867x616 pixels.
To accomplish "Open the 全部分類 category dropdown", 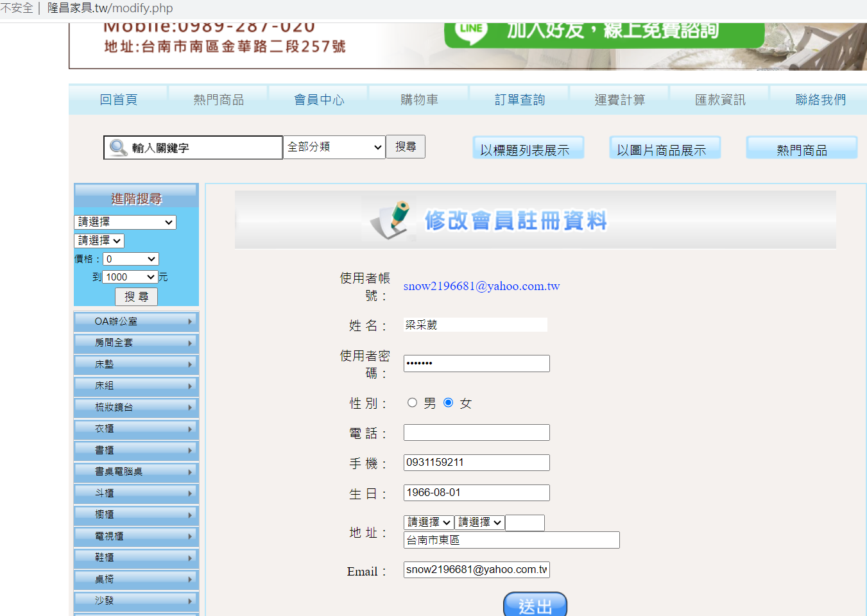I will [334, 147].
